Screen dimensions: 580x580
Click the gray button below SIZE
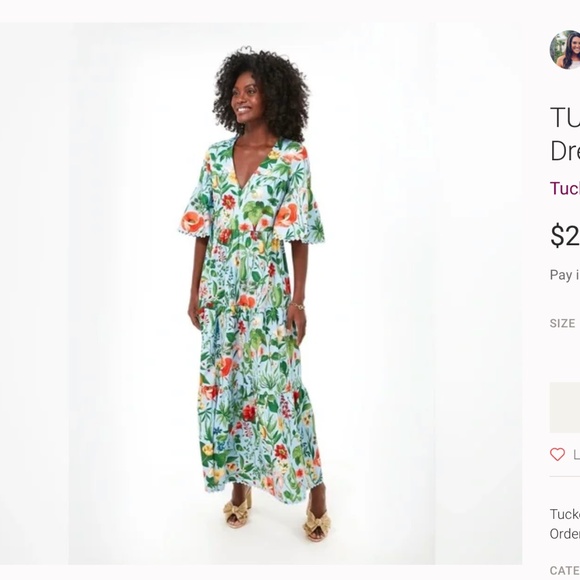click(565, 407)
